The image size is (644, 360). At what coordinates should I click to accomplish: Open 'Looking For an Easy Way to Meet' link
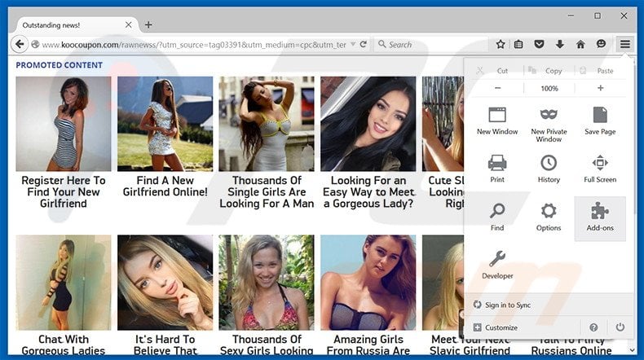pos(368,191)
